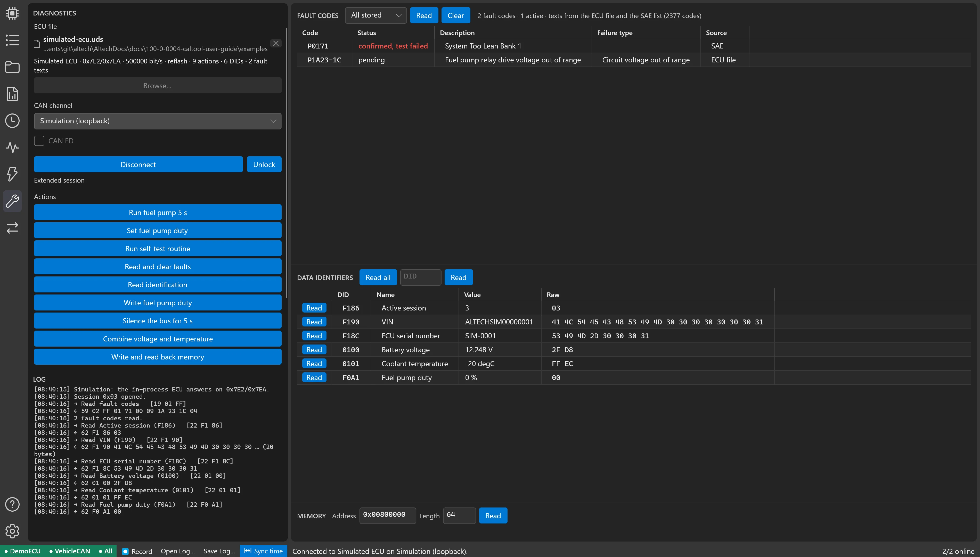980x557 pixels.
Task: Remove the simulated-ecu.uds file with X
Action: pyautogui.click(x=276, y=43)
